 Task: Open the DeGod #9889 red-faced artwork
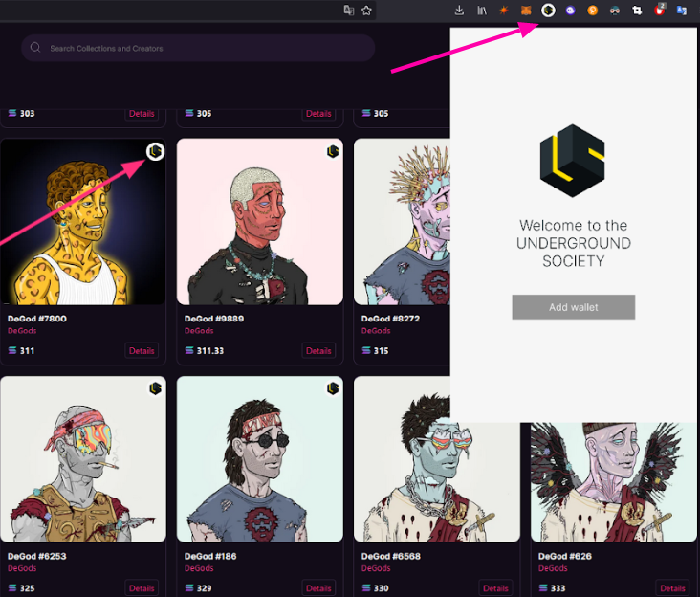click(260, 221)
